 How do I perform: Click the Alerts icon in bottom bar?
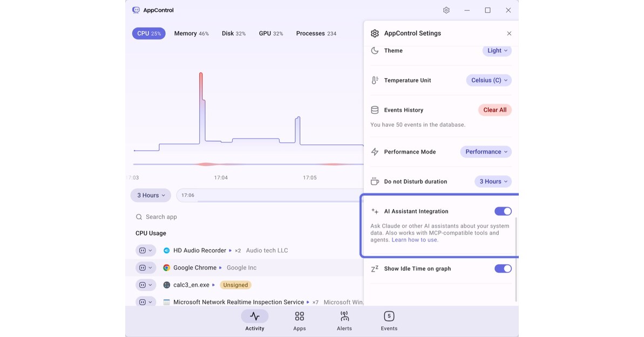(344, 317)
